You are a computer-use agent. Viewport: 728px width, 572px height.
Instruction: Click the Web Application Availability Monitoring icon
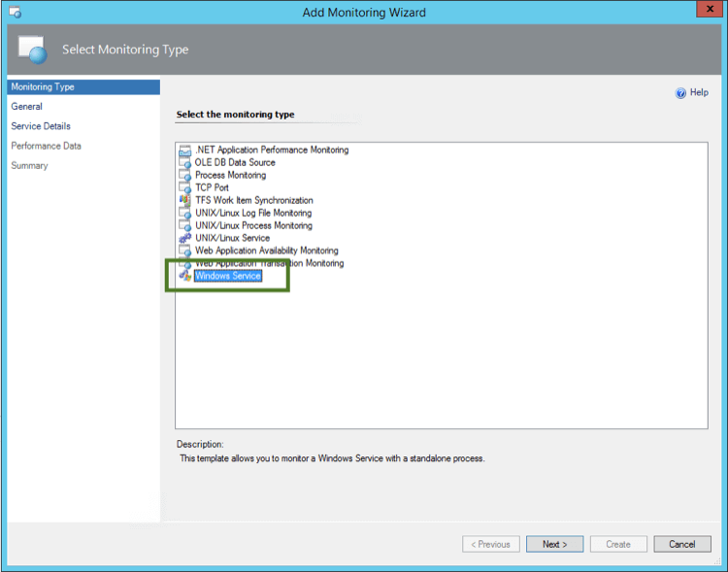coord(184,251)
